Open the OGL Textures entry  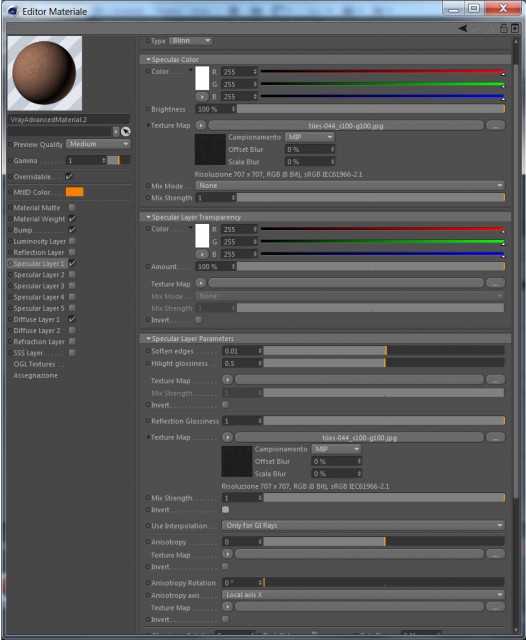pyautogui.click(x=34, y=364)
